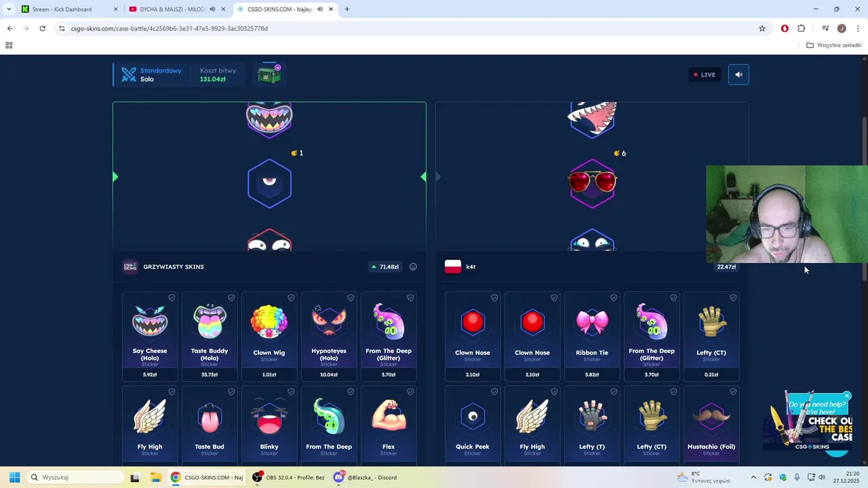Viewport: 868px width, 488px height.
Task: Open the Windows Start menu
Action: point(14,477)
